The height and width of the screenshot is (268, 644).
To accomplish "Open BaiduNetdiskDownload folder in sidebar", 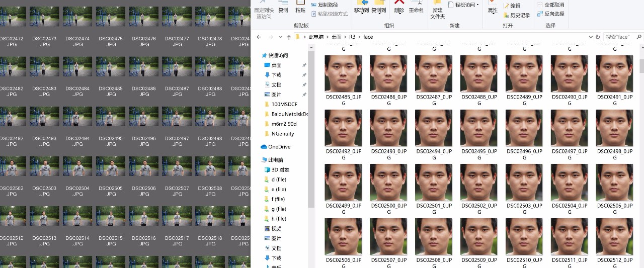I will point(286,114).
